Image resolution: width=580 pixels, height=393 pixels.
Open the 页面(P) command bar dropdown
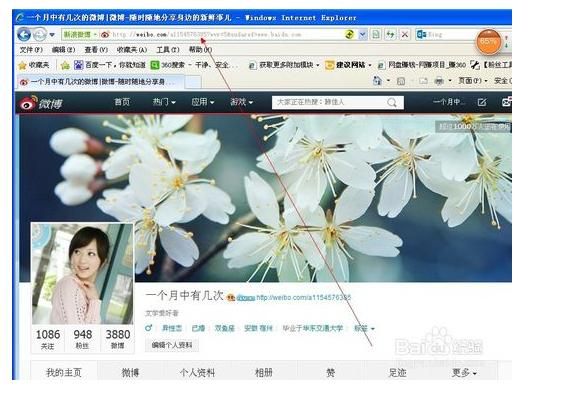[x=473, y=81]
